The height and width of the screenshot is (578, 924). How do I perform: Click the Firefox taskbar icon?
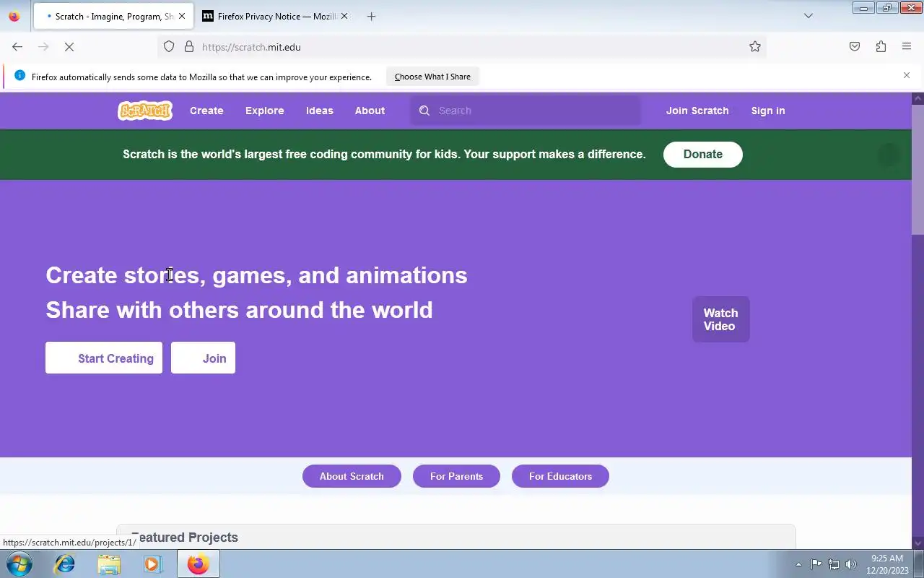click(x=198, y=564)
